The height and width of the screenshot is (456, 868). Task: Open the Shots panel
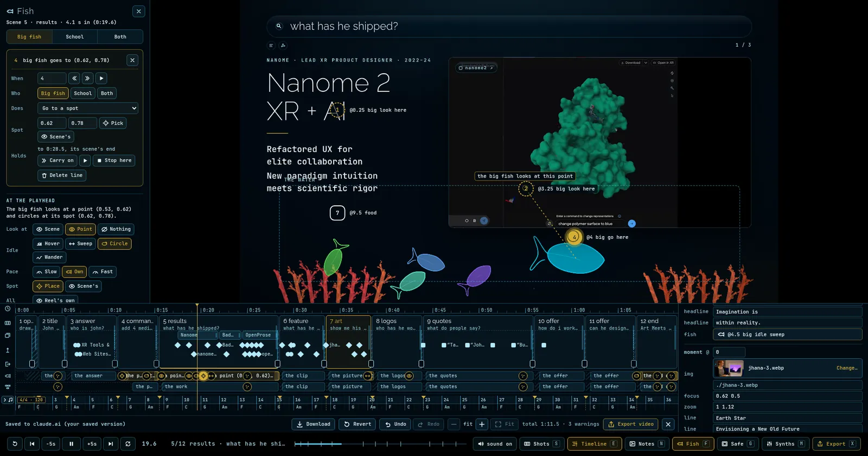(541, 444)
